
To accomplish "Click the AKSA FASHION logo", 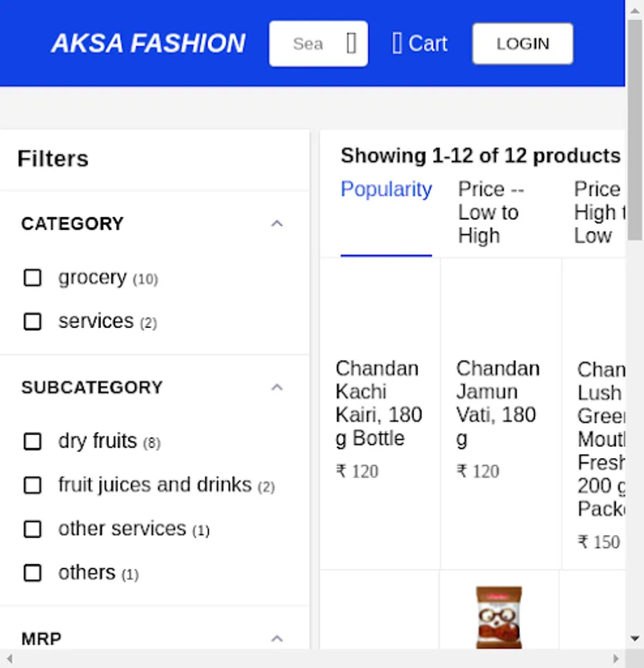I will click(148, 44).
